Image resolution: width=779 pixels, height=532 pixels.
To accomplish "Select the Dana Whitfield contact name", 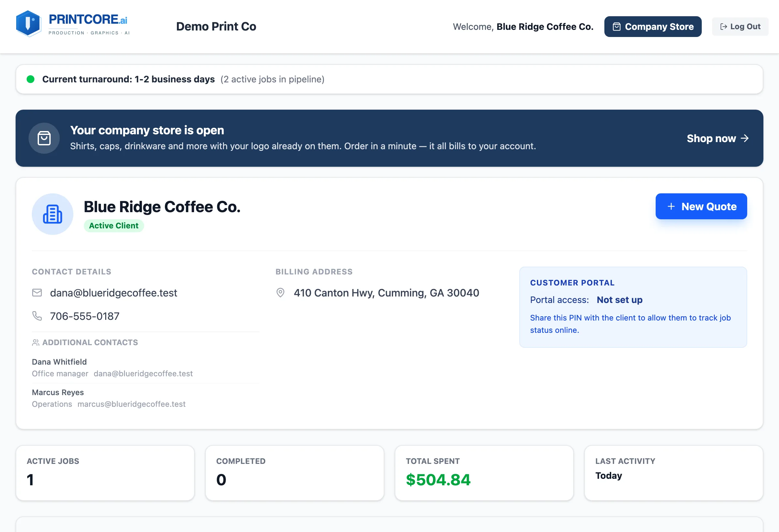I will (x=59, y=362).
